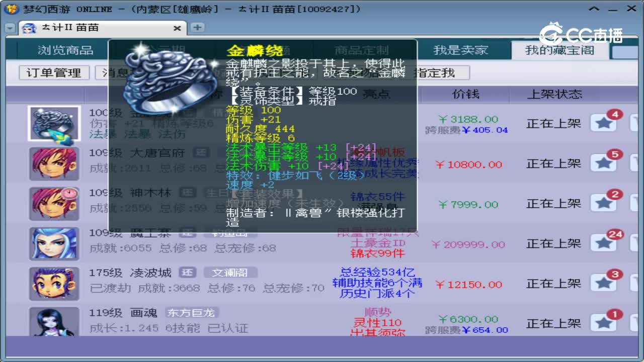Click cross-server fee ￥405.04
This screenshot has width=644, height=362.
click(x=485, y=130)
